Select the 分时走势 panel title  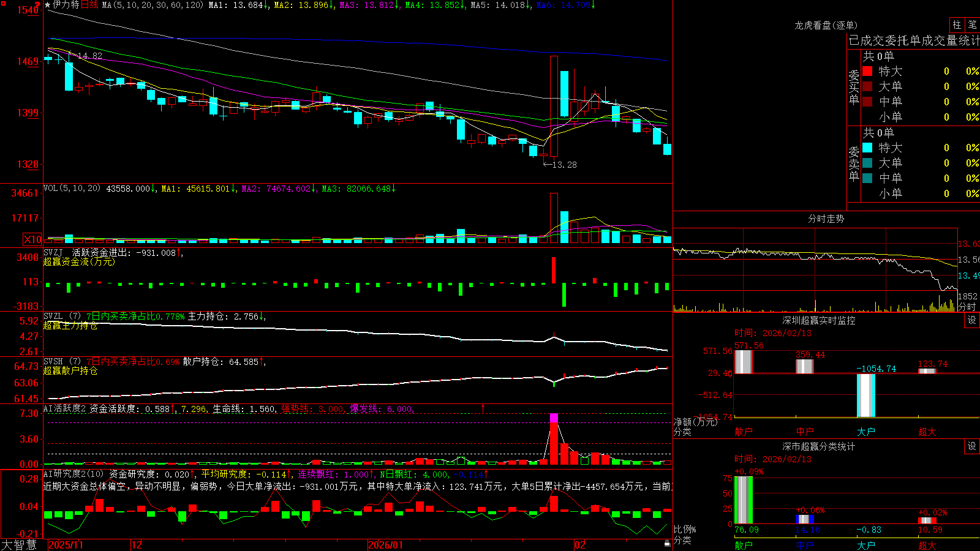tap(826, 219)
